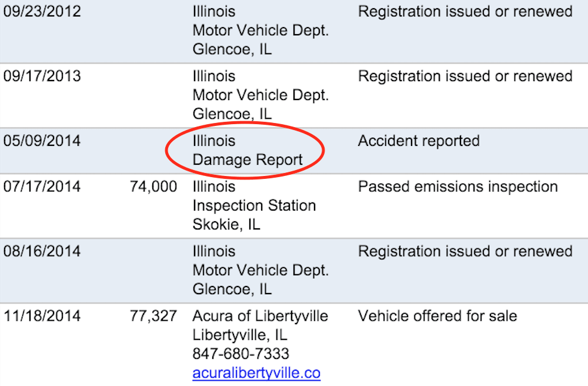
Task: Click 08/16/2014 Registration issued or renewed
Action: 465,251
